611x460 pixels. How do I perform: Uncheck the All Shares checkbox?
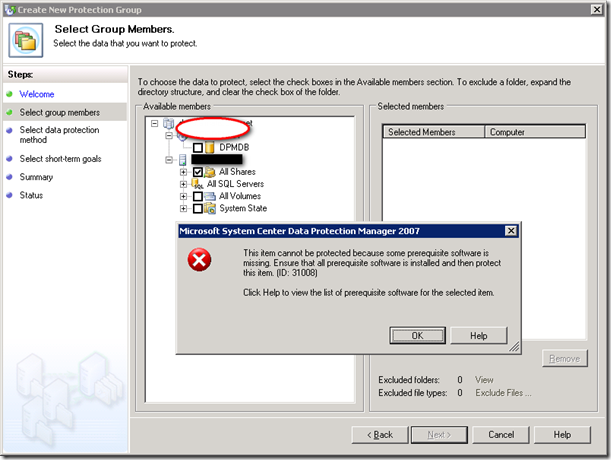198,172
